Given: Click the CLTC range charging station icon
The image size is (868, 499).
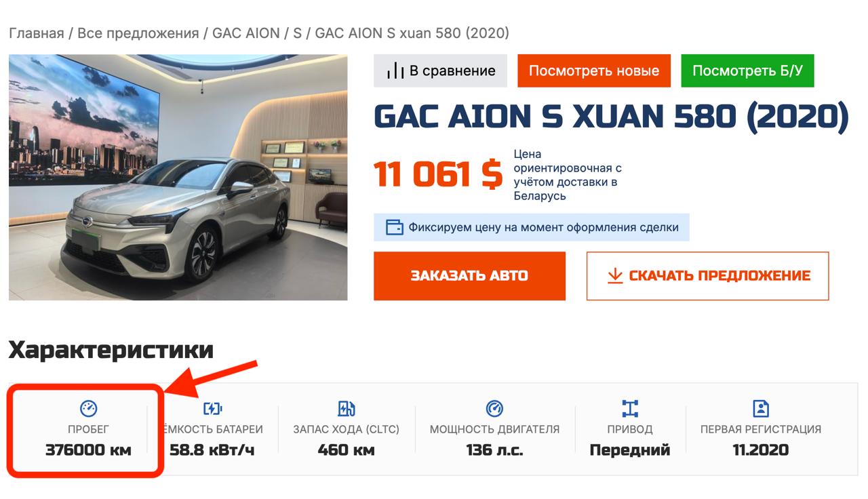Looking at the screenshot, I should coord(346,408).
